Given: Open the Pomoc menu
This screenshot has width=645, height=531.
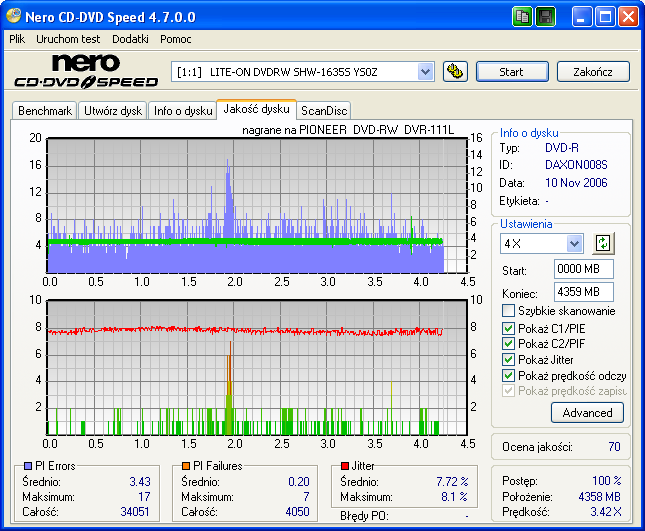Looking at the screenshot, I should (176, 39).
